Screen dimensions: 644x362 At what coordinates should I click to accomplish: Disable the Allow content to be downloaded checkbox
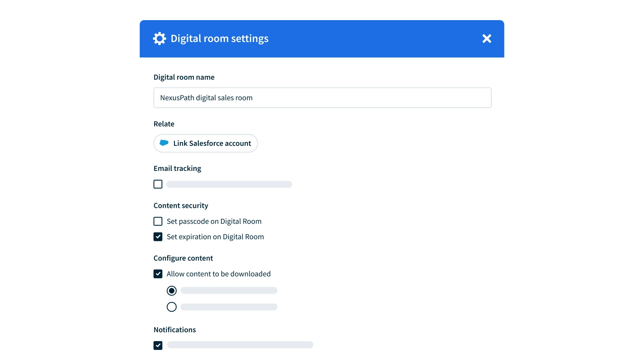coord(158,274)
